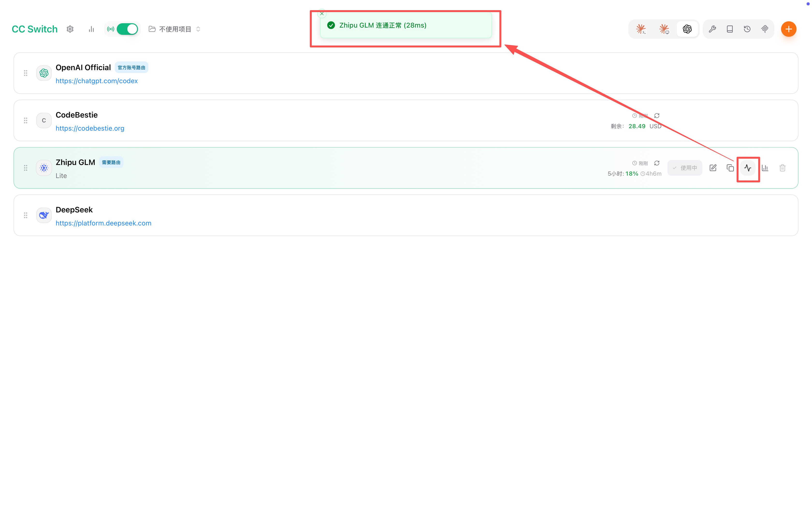Click the Zhipu GLM provider logo
The image size is (812, 508).
[x=44, y=168]
